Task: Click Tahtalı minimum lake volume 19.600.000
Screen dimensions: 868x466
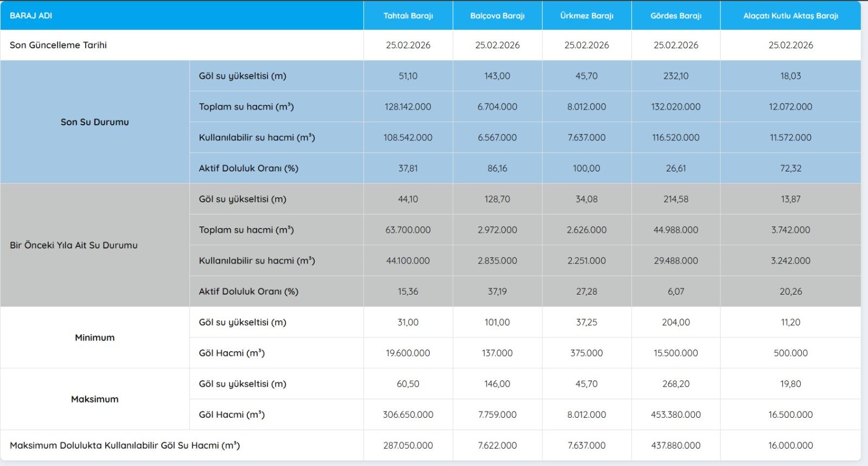Action: pyautogui.click(x=408, y=353)
